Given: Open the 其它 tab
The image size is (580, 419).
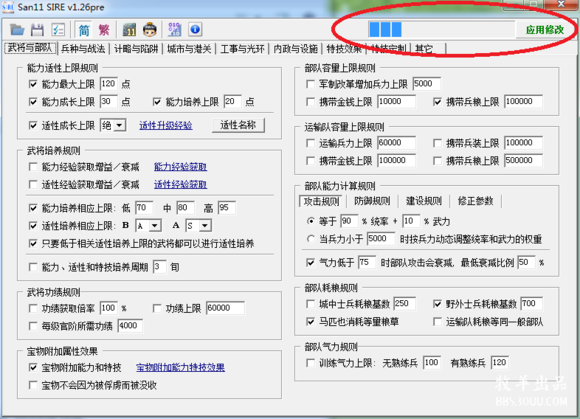Looking at the screenshot, I should click(424, 49).
